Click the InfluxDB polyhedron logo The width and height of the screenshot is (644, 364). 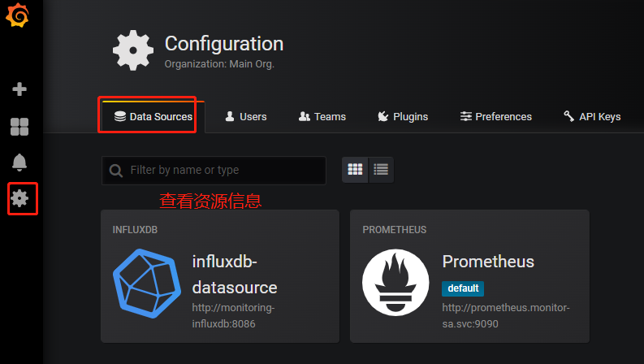pyautogui.click(x=147, y=283)
